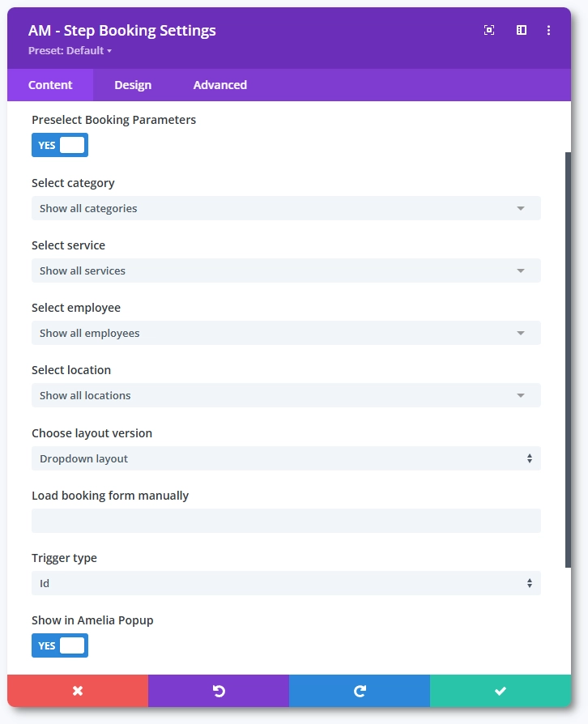Viewport: 588px width, 724px height.
Task: Switch to the Advanced tab
Action: tap(220, 85)
